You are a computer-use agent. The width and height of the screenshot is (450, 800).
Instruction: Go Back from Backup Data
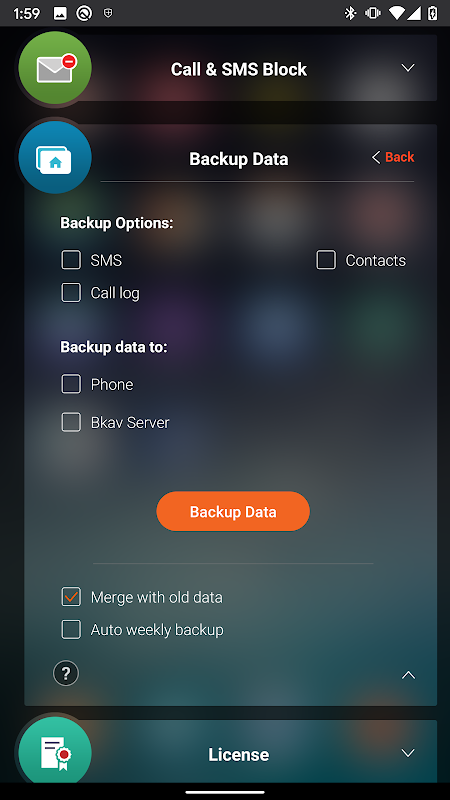coord(393,157)
